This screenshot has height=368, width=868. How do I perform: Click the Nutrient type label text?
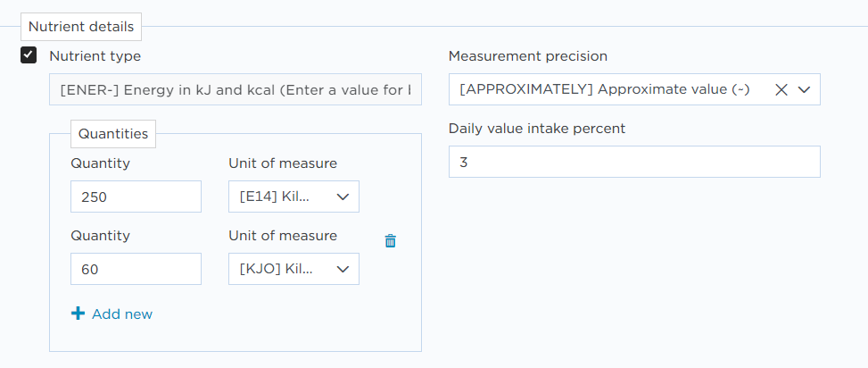coord(95,56)
